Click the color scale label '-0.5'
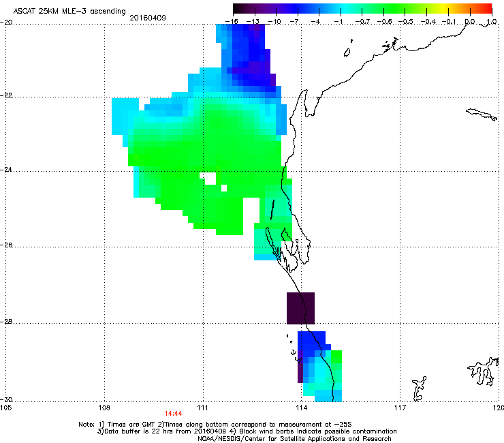 click(x=406, y=22)
